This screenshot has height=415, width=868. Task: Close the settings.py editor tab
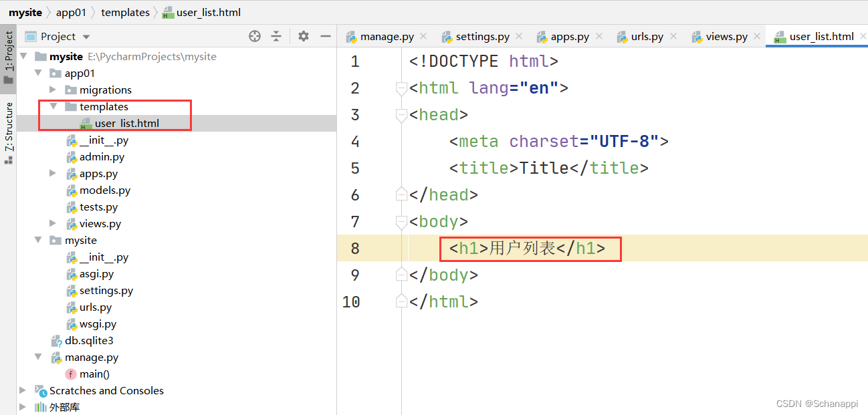coord(520,36)
